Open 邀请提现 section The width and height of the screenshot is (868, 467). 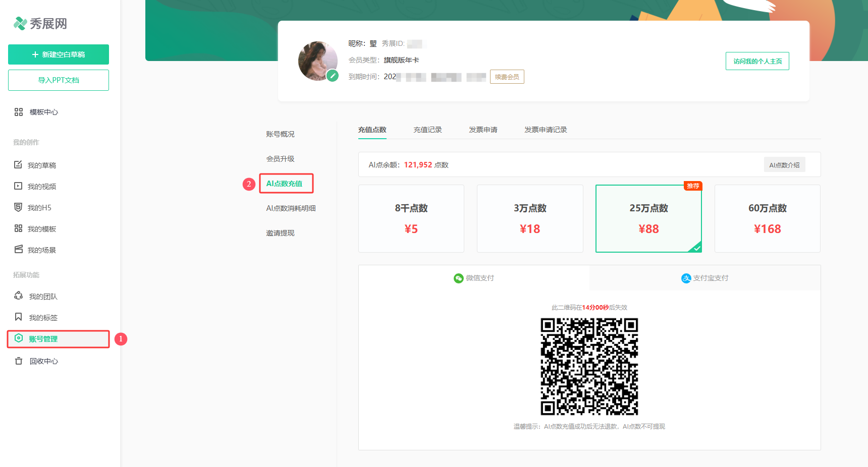(281, 233)
